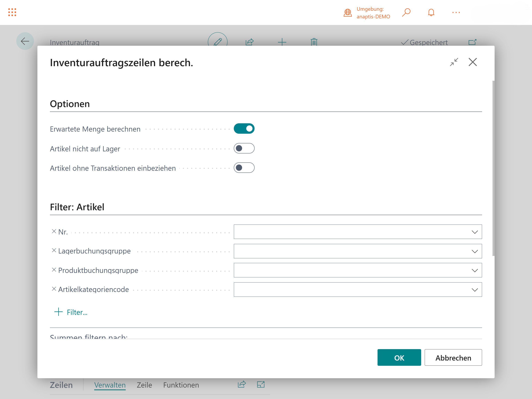Viewport: 532px width, 399px height.
Task: Open page in new window icon
Action: point(472,42)
